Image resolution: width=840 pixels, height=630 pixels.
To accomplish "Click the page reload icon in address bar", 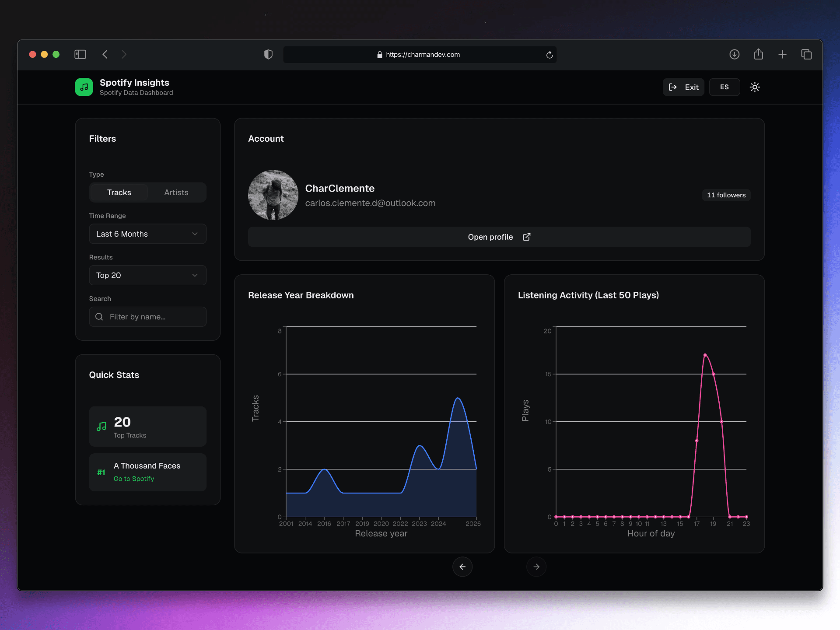I will click(x=549, y=54).
